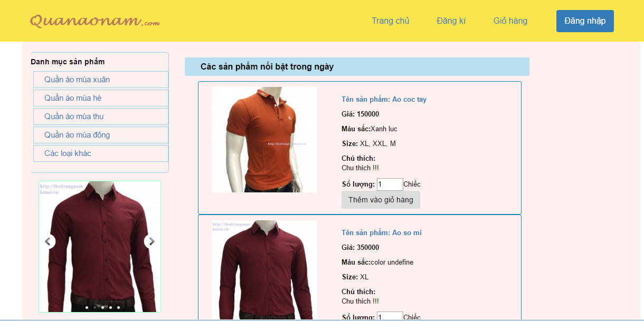Open the Ao so mi product name link
The width and height of the screenshot is (644, 321).
click(381, 232)
